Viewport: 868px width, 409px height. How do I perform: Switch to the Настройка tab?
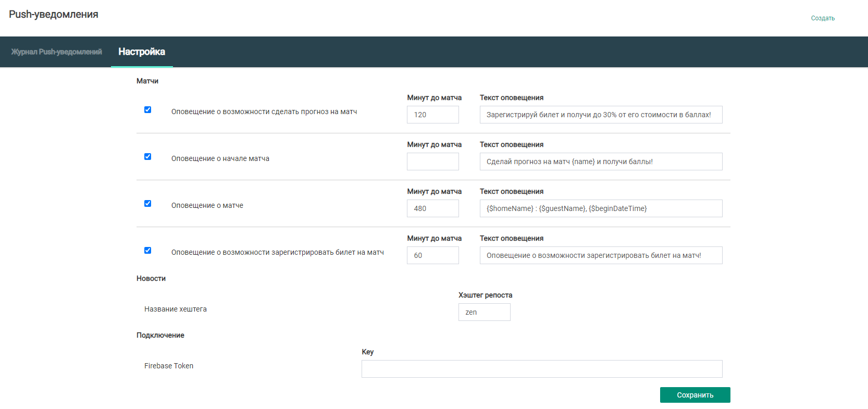[x=142, y=52]
